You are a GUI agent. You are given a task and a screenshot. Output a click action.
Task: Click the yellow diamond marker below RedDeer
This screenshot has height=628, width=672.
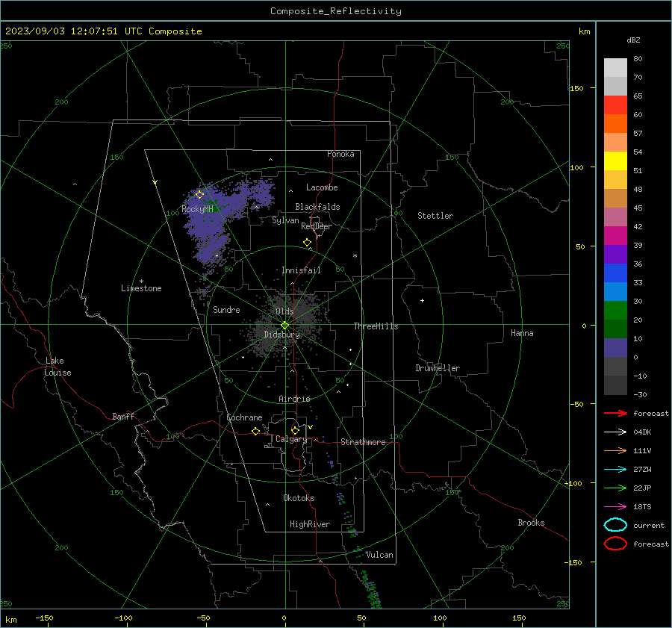point(308,243)
